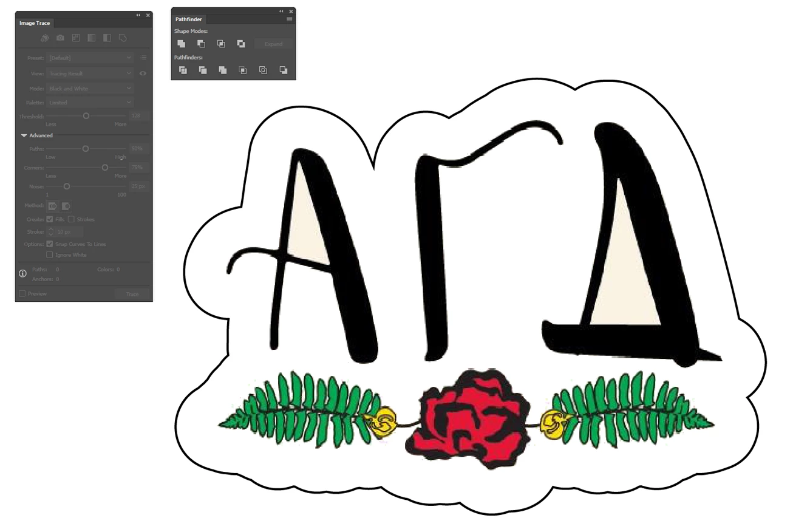Open the Preset dropdown showing Default
This screenshot has height=532, width=793.
(x=90, y=58)
